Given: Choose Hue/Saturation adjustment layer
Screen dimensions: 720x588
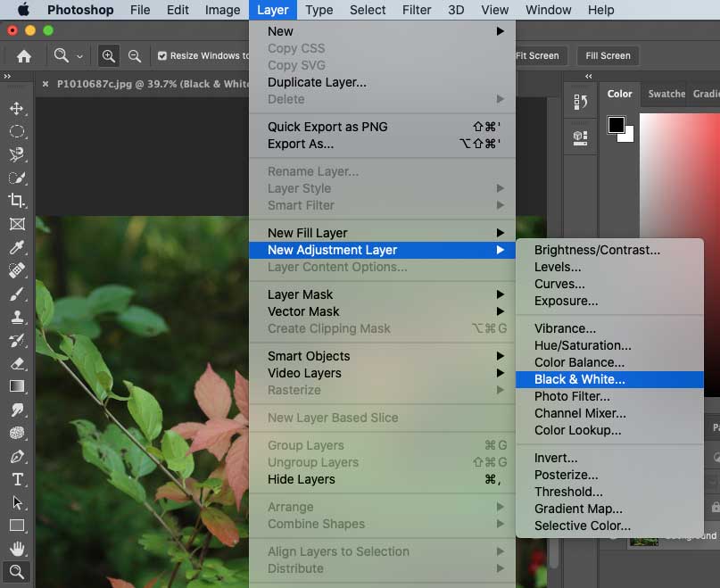Looking at the screenshot, I should click(x=609, y=345).
